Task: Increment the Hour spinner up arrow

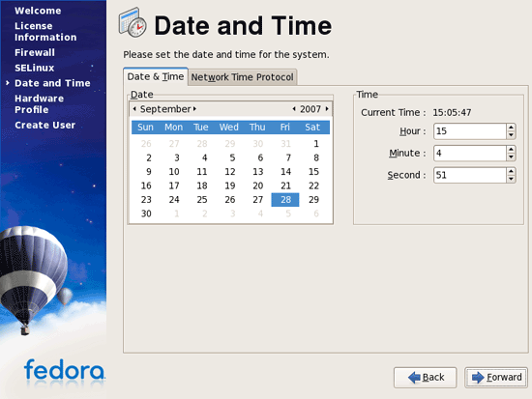Action: (511, 128)
